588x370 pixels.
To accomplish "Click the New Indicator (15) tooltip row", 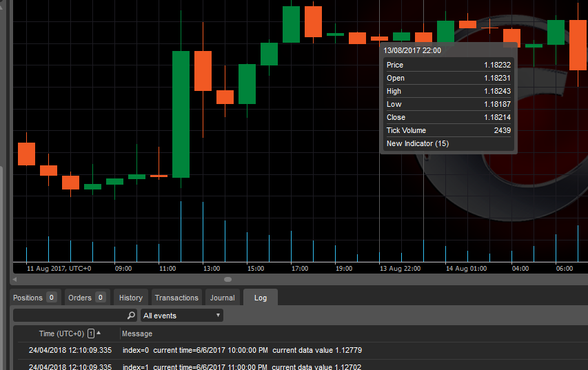I will coord(449,143).
